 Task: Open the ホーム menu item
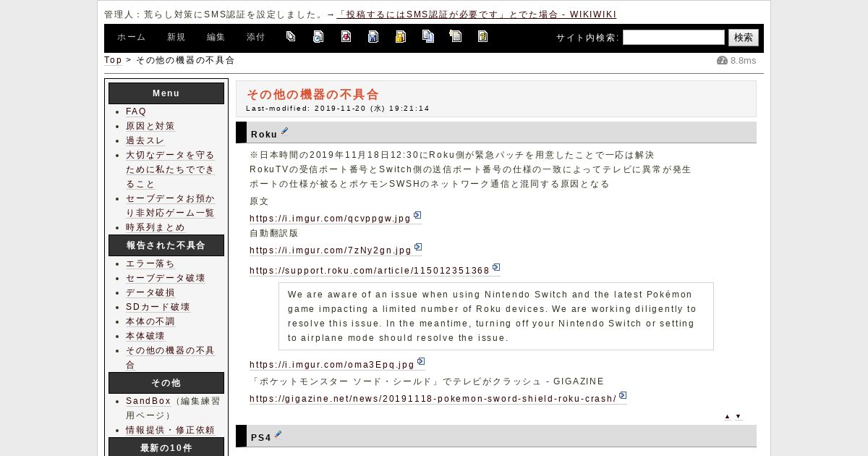[132, 37]
